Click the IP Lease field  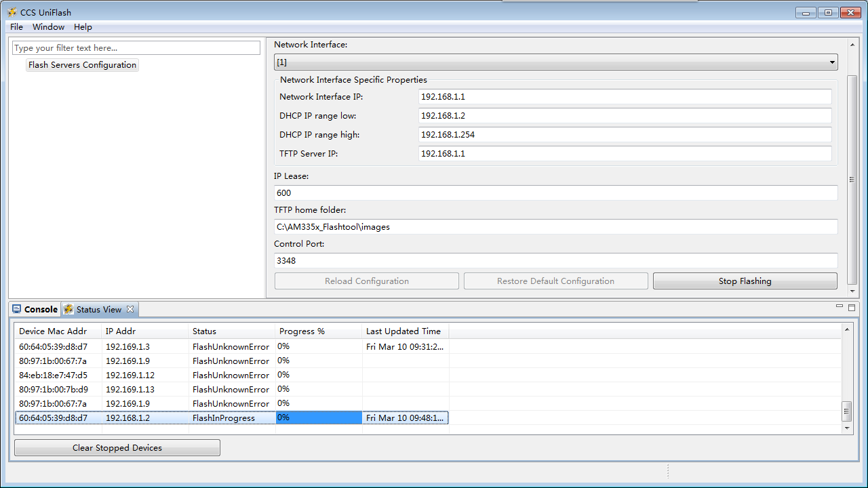[556, 193]
